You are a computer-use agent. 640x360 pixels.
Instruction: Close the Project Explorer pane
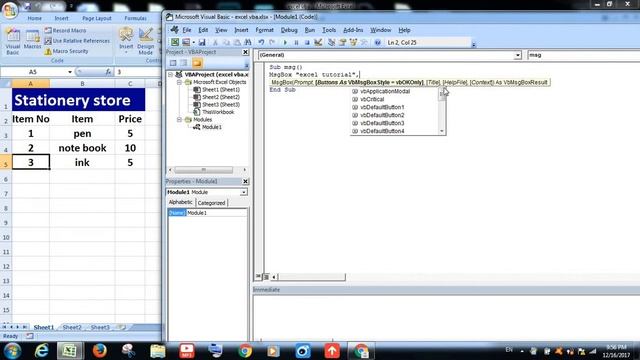(x=245, y=52)
